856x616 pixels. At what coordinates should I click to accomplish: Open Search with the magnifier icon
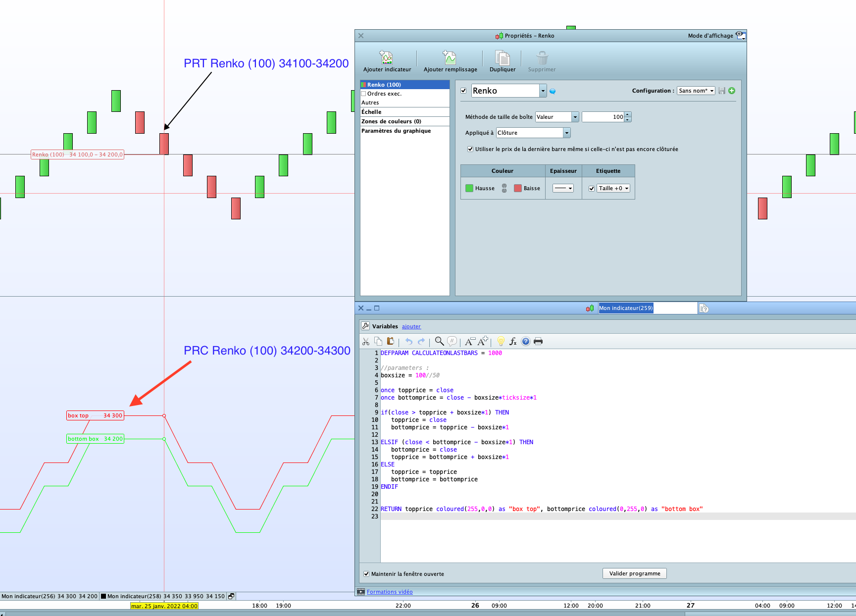(439, 341)
